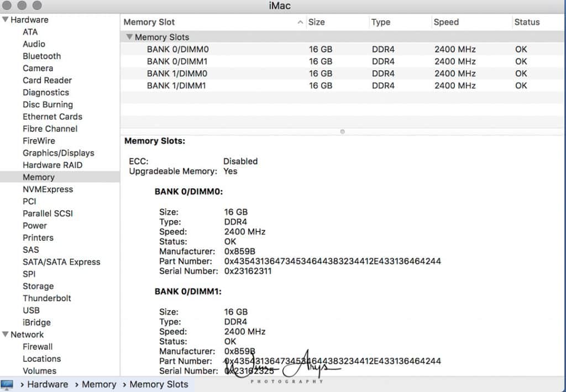Click the ECC Disabled value
This screenshot has height=392, width=566.
point(240,161)
